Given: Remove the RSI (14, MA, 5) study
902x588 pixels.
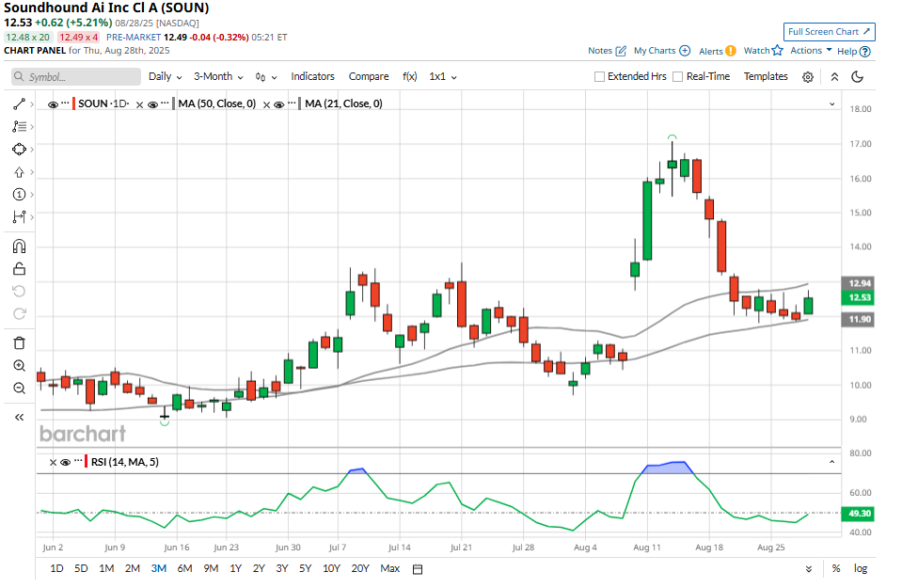Looking at the screenshot, I should tap(53, 463).
